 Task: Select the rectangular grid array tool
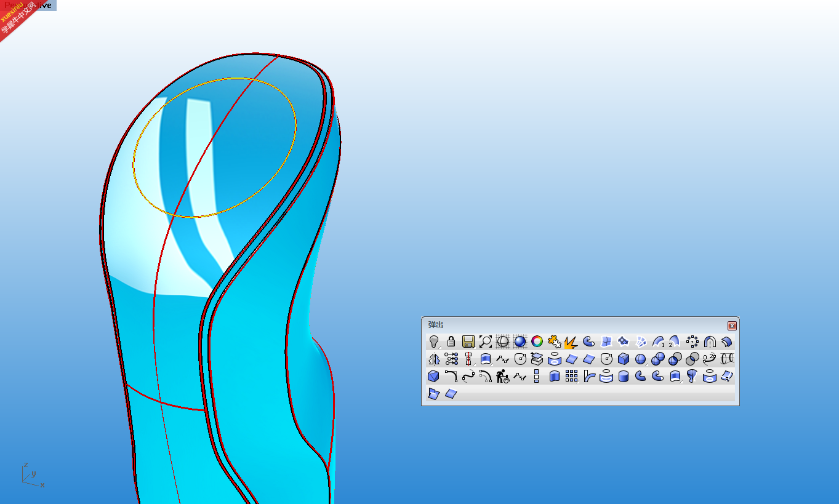tap(572, 376)
